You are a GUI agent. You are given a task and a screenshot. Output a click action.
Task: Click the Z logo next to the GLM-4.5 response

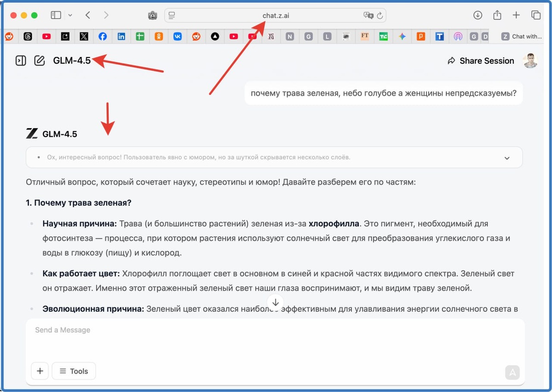coord(32,134)
